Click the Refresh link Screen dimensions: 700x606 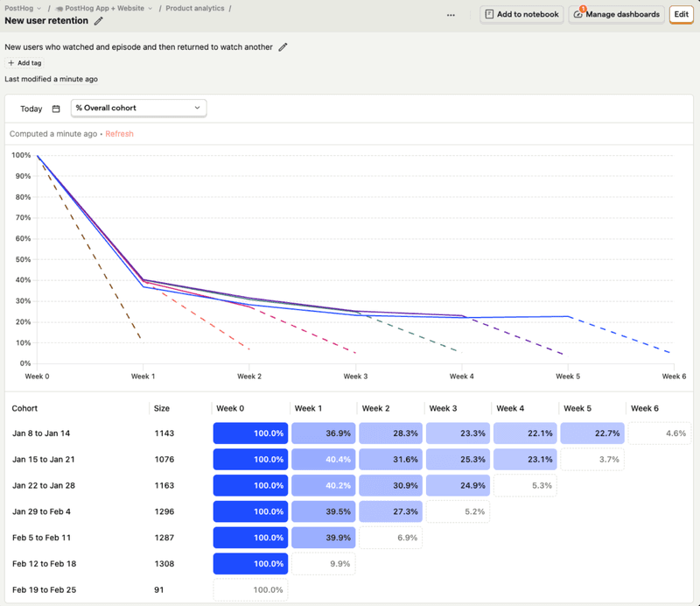pos(119,134)
